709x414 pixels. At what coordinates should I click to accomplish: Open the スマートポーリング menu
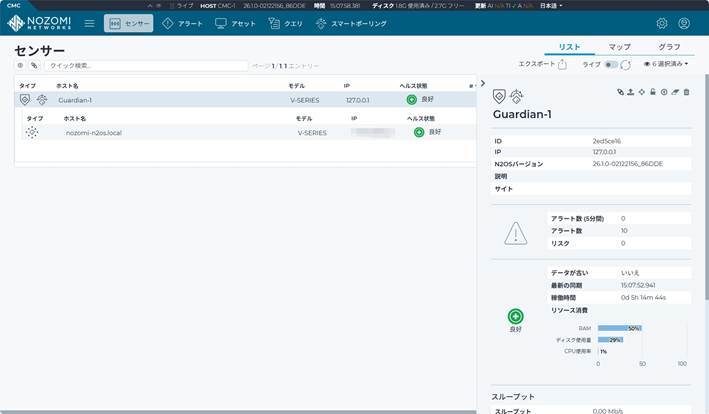click(x=351, y=23)
